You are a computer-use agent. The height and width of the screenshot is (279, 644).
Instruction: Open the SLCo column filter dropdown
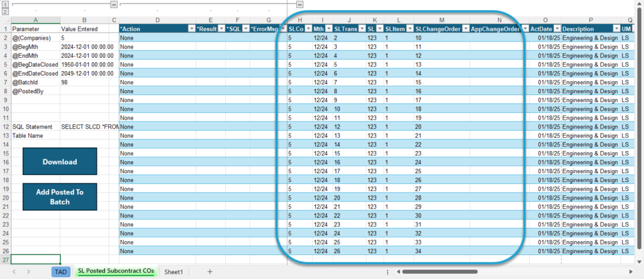click(x=308, y=29)
